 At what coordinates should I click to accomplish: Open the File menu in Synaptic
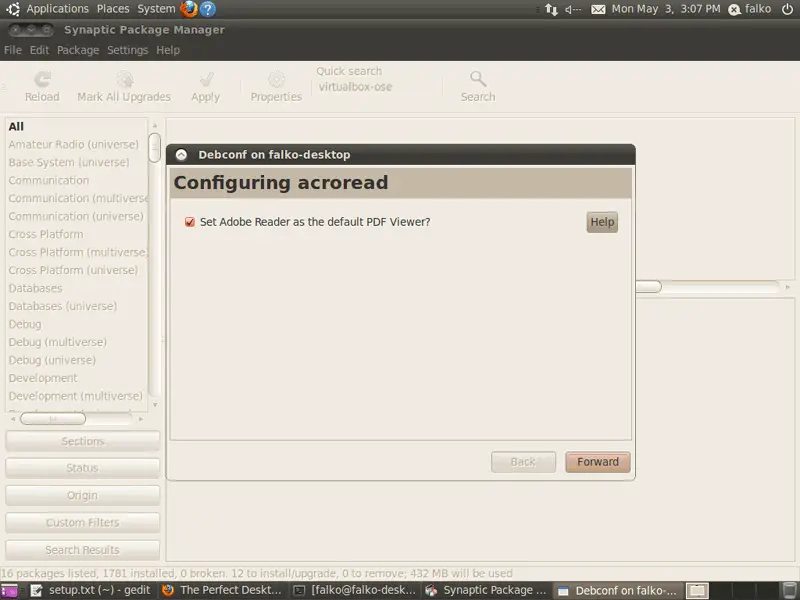click(x=13, y=50)
